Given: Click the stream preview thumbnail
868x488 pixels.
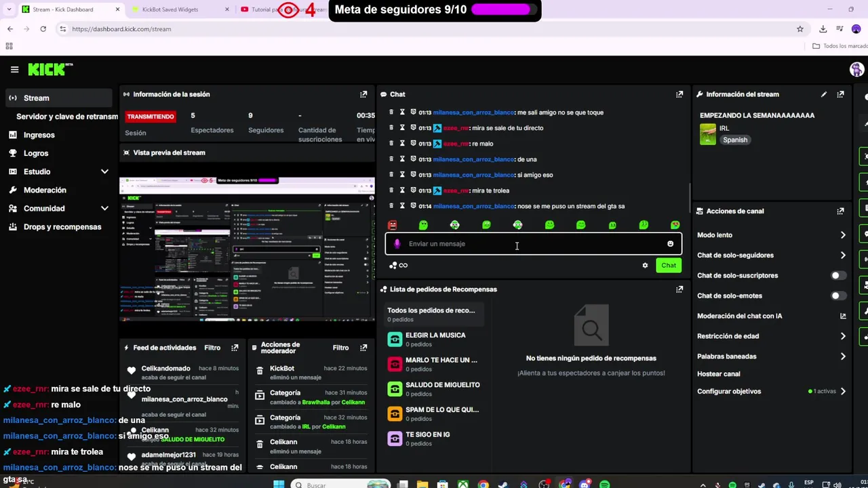Looking at the screenshot, I should click(x=247, y=248).
